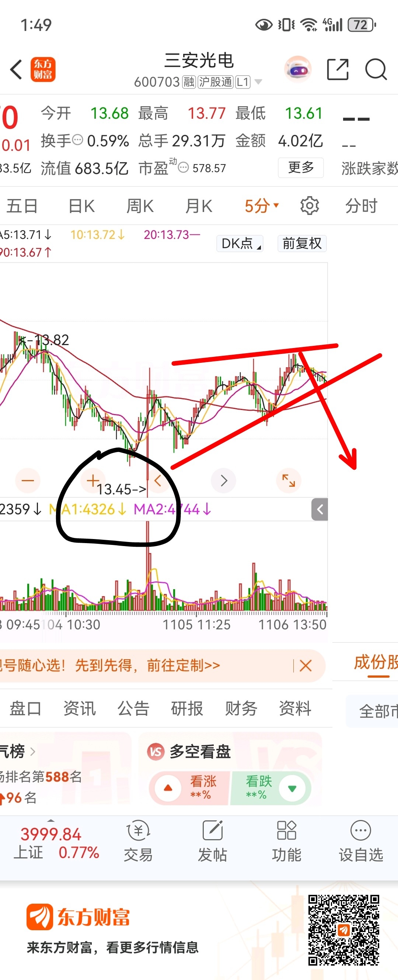Tap the back arrow icon

click(16, 70)
